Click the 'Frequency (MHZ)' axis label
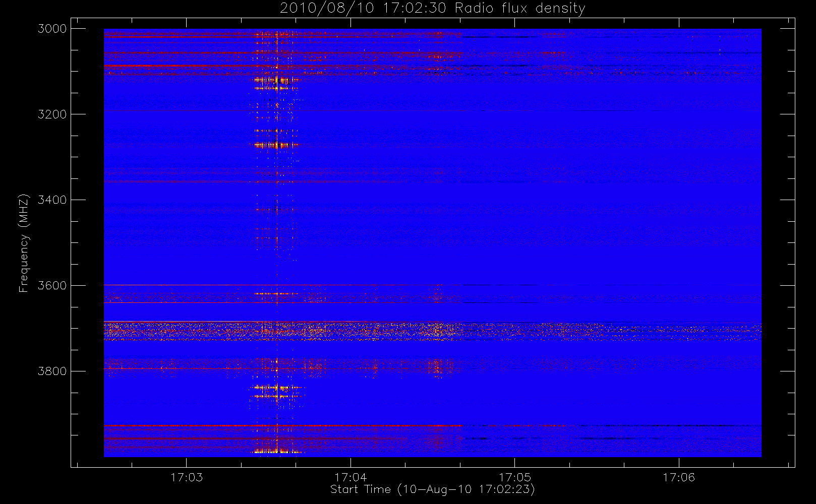Viewport: 816px width, 504px height. click(x=23, y=243)
